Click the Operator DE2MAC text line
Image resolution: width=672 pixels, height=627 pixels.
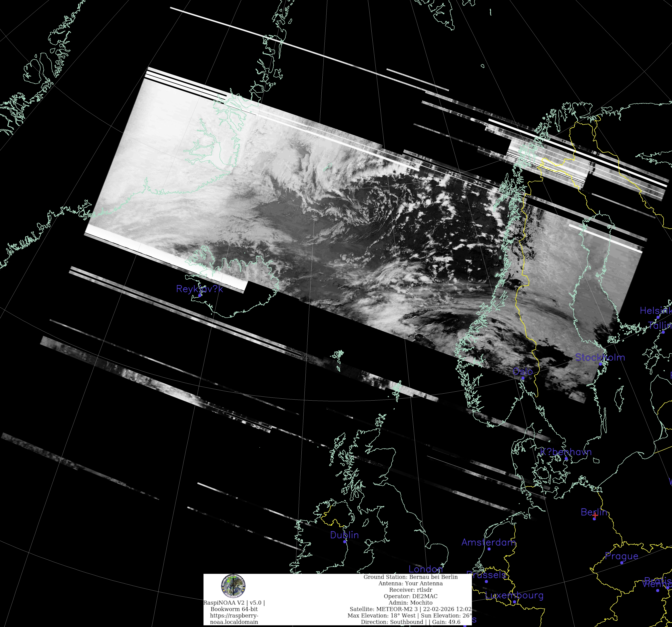(x=410, y=596)
